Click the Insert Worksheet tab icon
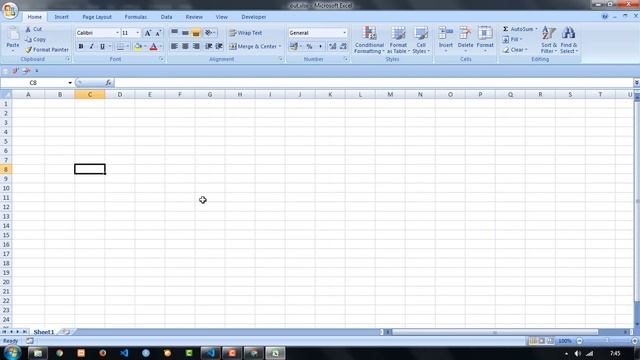Image resolution: width=640 pixels, height=360 pixels. [x=66, y=332]
